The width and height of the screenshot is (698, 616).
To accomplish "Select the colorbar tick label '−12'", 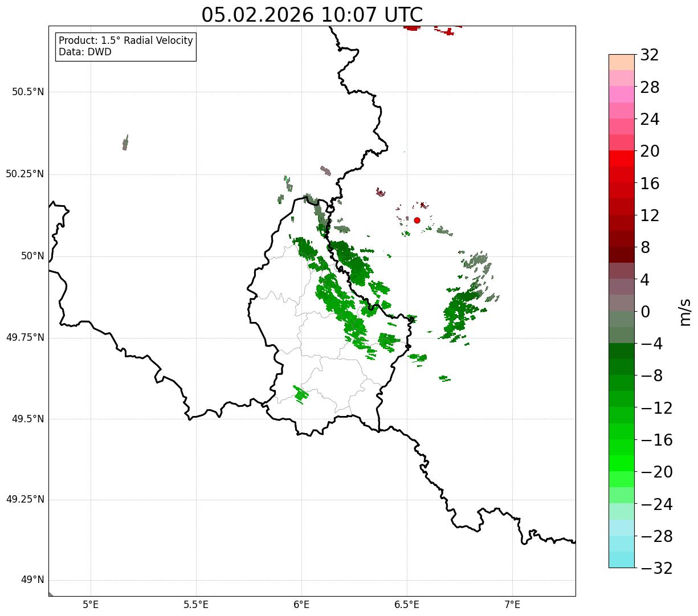I will tap(656, 408).
